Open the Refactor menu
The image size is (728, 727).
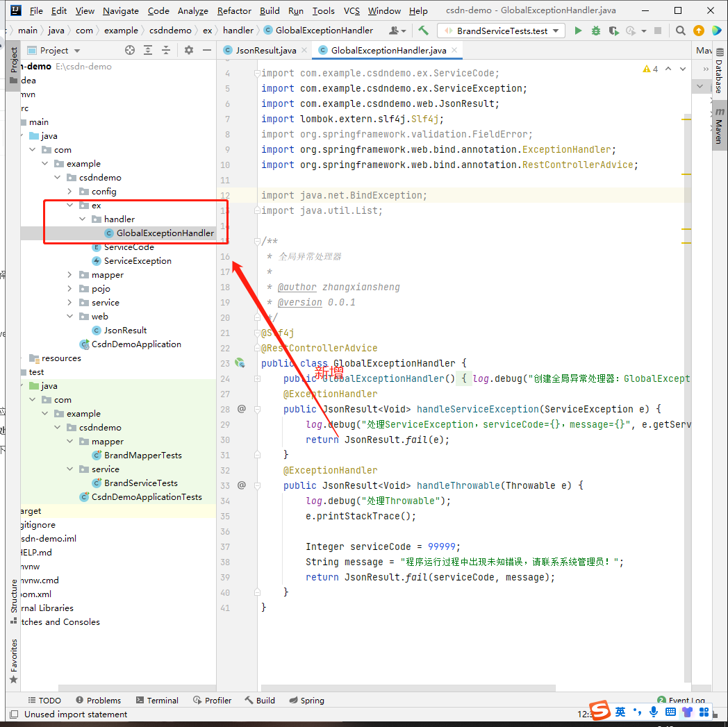[234, 10]
